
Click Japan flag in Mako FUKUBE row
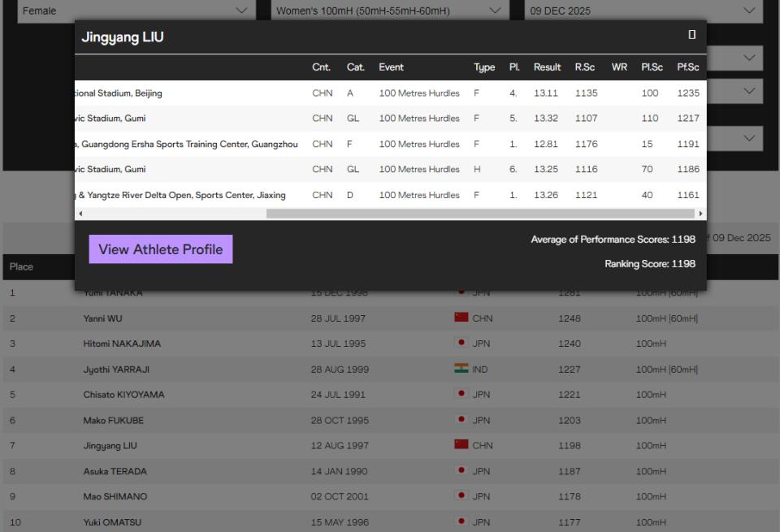coord(461,419)
